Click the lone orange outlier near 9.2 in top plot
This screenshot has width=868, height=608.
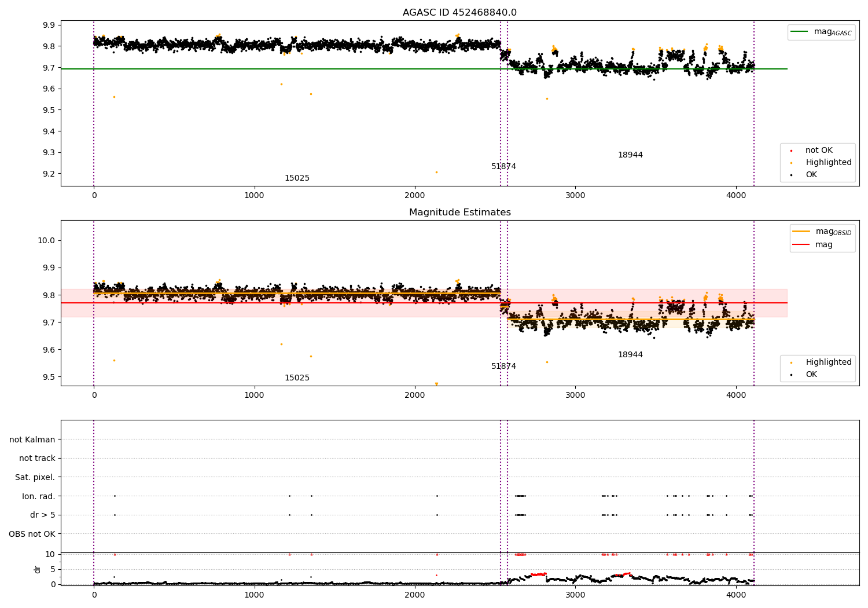[x=436, y=172]
